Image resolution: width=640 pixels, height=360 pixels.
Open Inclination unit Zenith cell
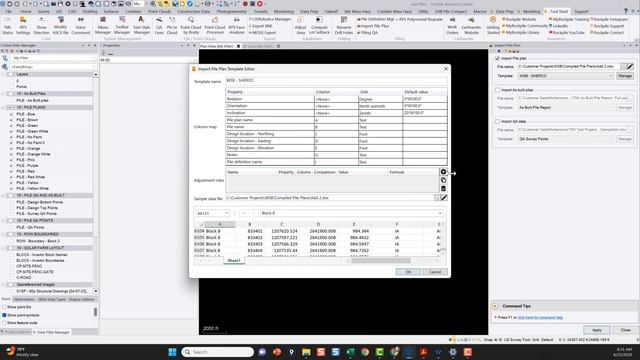[x=380, y=113]
